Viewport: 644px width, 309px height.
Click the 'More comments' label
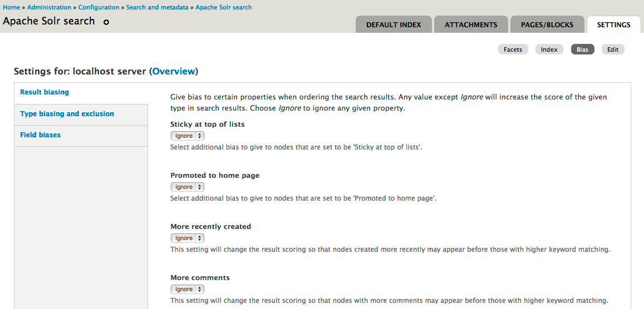click(x=200, y=278)
